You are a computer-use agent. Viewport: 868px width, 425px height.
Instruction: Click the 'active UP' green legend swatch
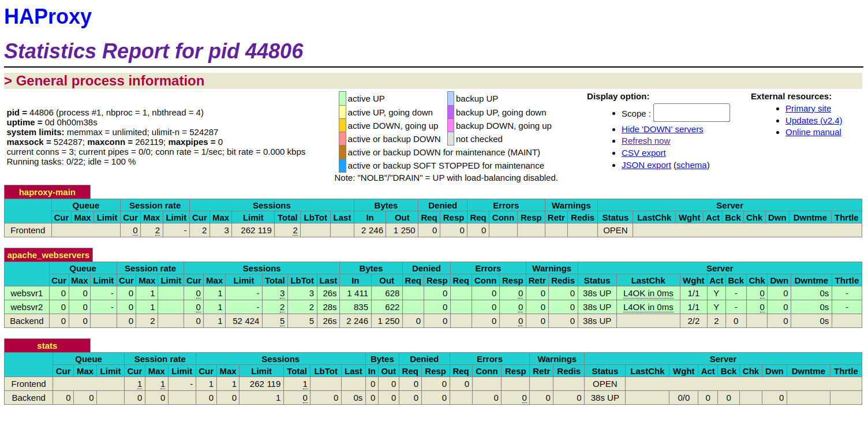point(342,99)
